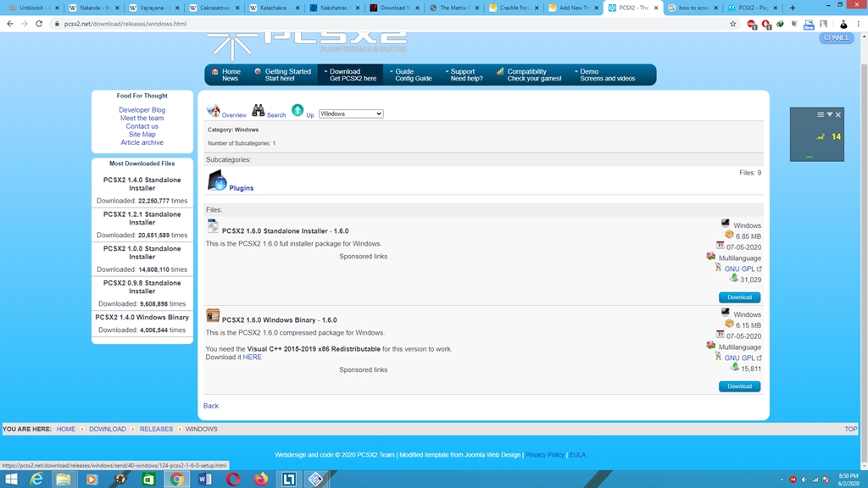Open the hamburger menu on the floating widget
The height and width of the screenshot is (488, 868).
[x=821, y=114]
